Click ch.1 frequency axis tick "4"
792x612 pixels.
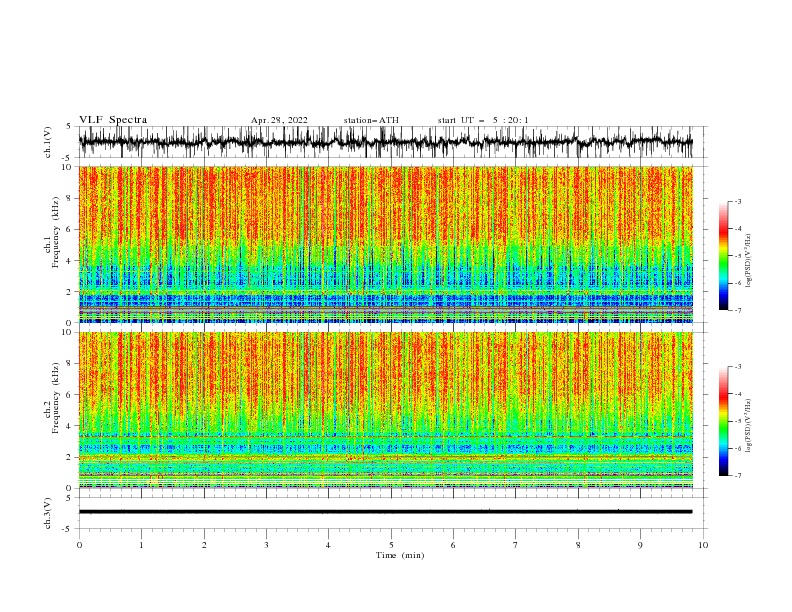pyautogui.click(x=69, y=261)
